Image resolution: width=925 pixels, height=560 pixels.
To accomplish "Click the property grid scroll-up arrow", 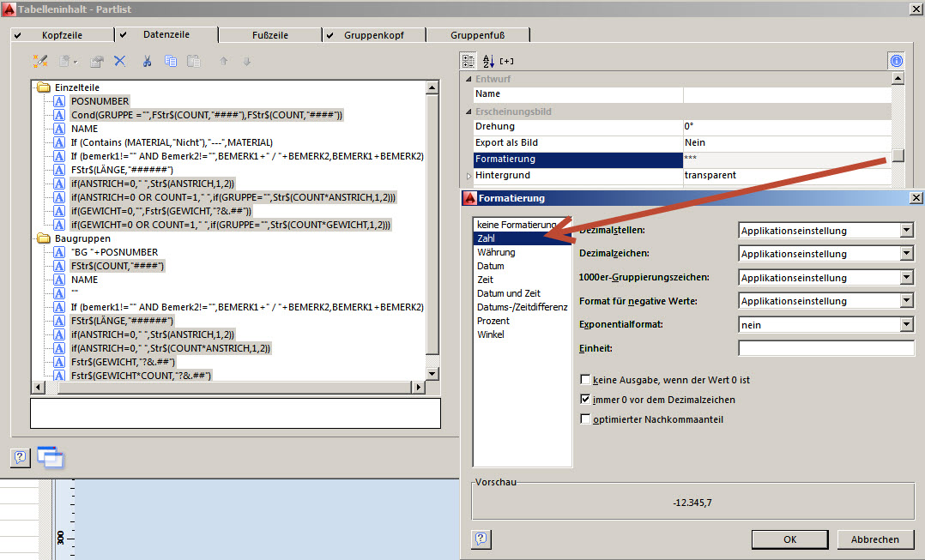I will 898,78.
